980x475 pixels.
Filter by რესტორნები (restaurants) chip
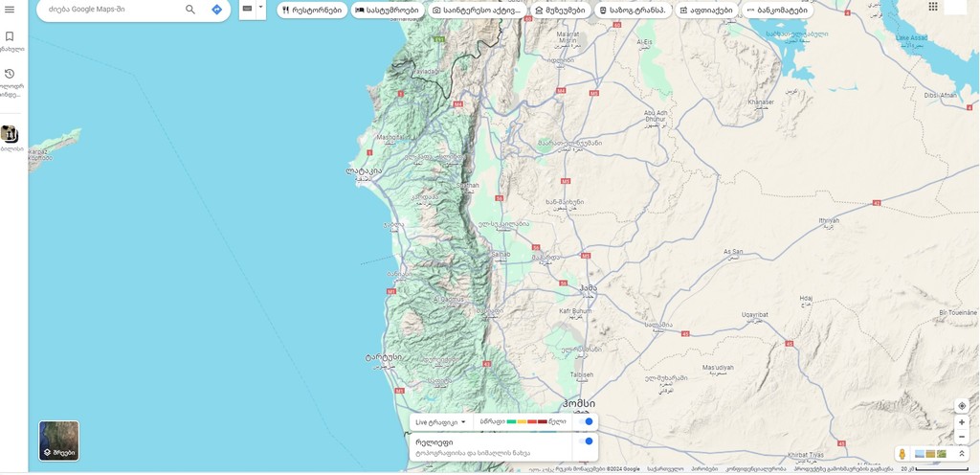point(312,10)
